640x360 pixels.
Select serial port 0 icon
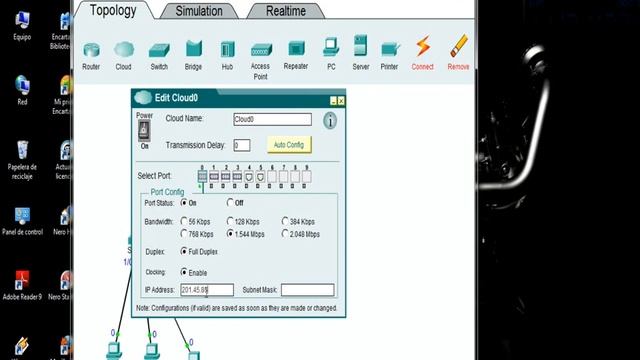click(x=202, y=177)
